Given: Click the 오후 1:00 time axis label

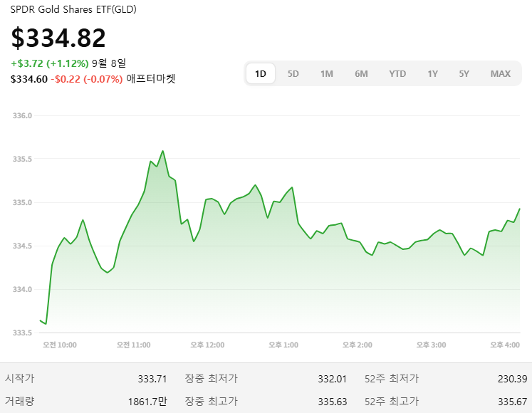Looking at the screenshot, I should point(283,345).
